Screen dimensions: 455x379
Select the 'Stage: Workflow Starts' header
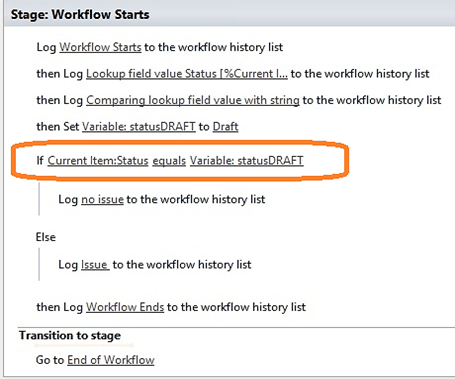[x=80, y=14]
